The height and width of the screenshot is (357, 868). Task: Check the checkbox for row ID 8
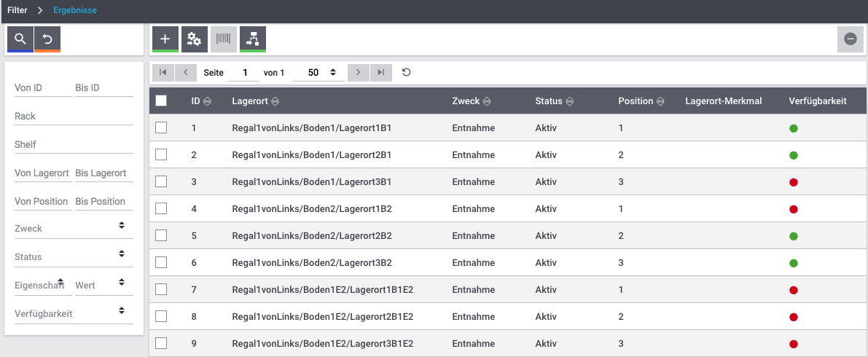click(x=161, y=316)
